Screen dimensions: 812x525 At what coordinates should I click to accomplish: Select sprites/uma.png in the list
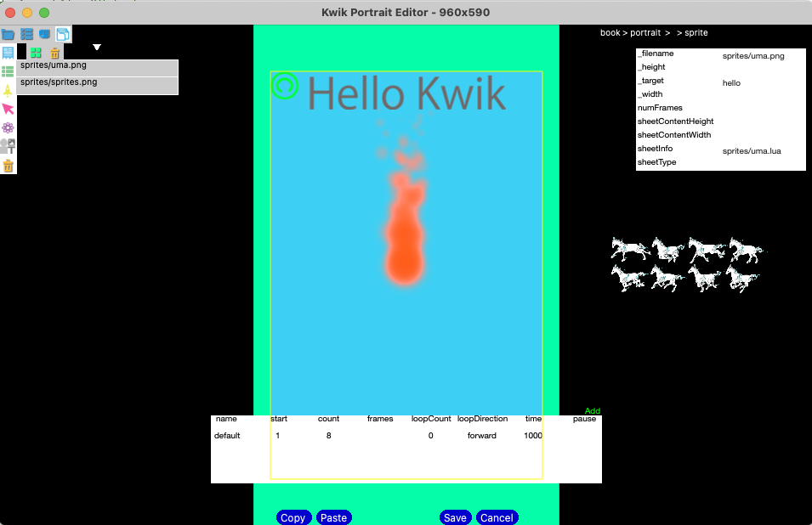tap(98, 68)
